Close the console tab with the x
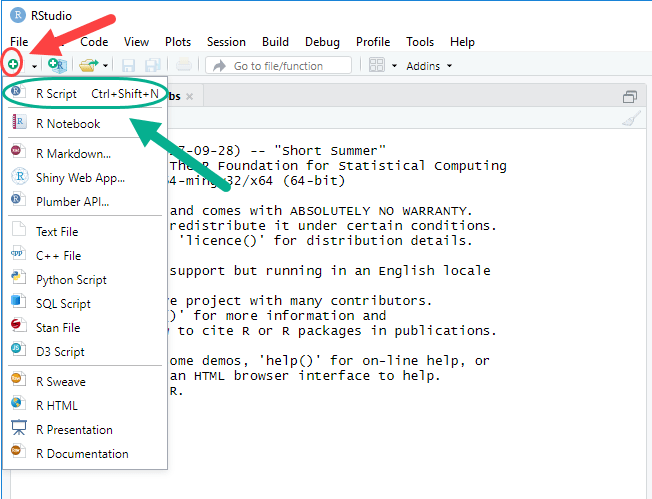 [x=190, y=96]
